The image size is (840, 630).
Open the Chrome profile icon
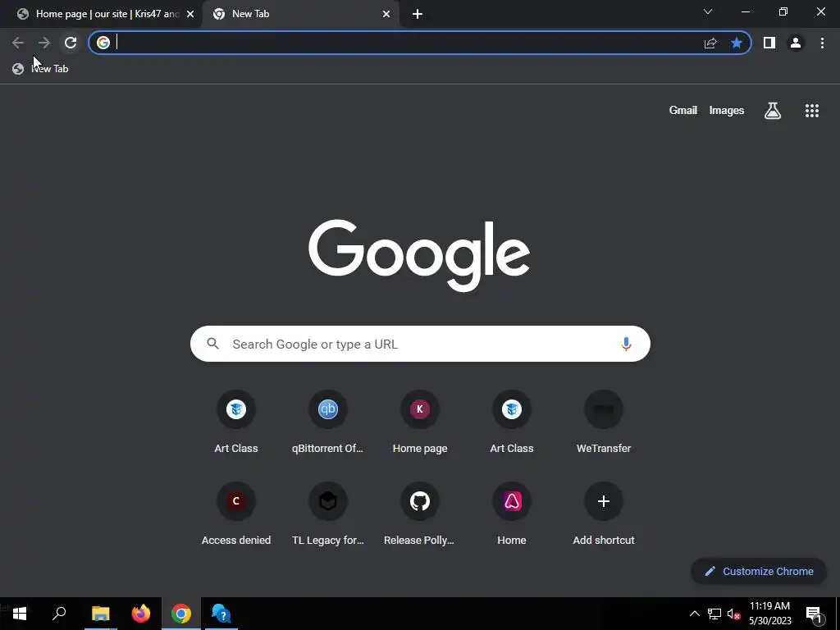(796, 43)
